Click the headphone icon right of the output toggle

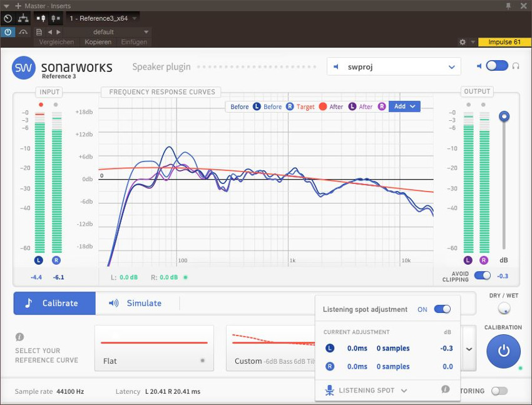pos(516,66)
